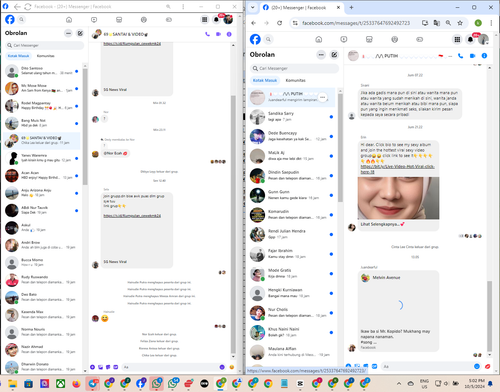Open account menu from right window profile avatar
Viewport: 500px width, 392px height.
(x=483, y=39)
